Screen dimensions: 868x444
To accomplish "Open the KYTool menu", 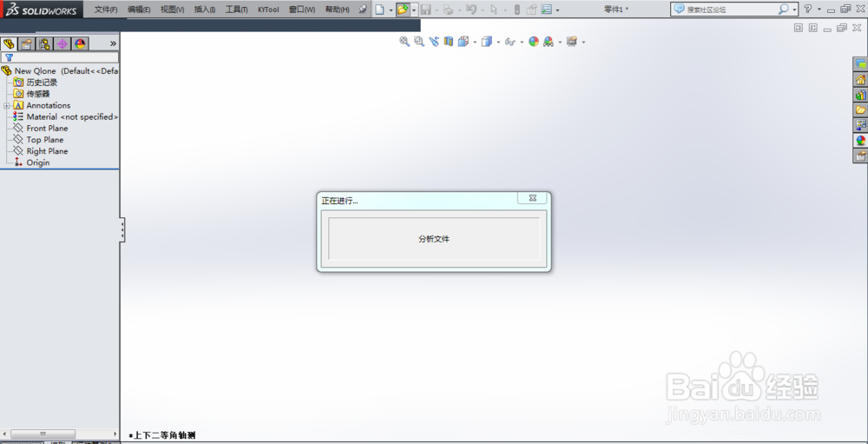I will (268, 10).
